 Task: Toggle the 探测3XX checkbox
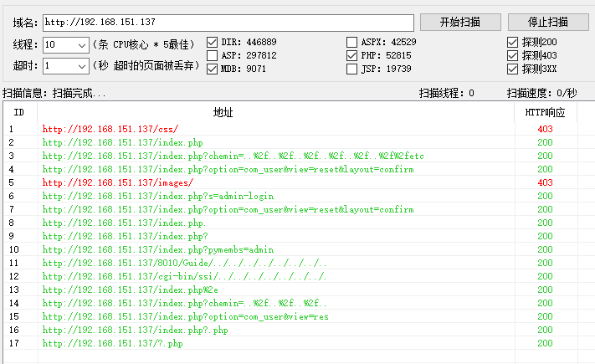point(512,69)
